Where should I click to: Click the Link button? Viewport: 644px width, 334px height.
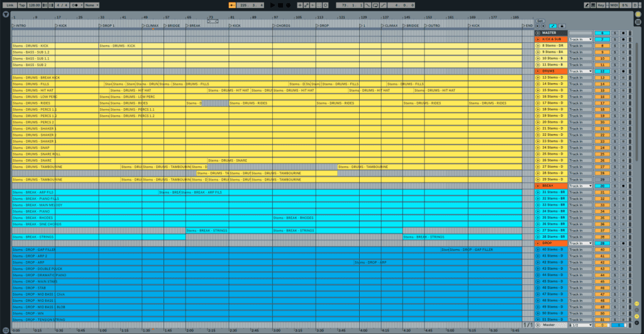(10, 5)
